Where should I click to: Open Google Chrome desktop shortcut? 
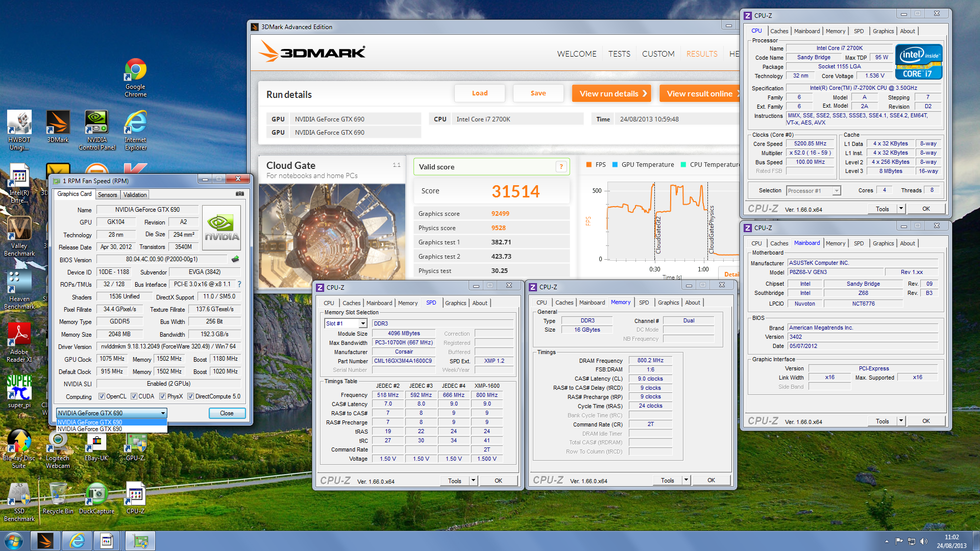(135, 78)
